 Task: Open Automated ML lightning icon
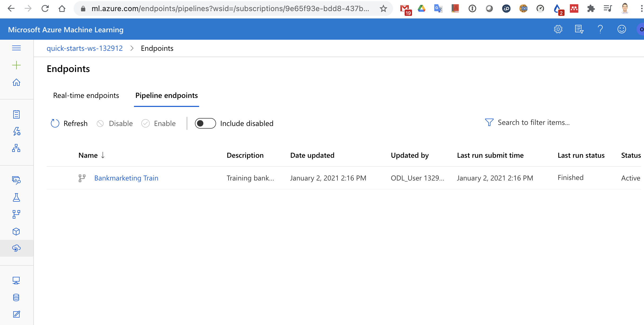click(x=16, y=131)
